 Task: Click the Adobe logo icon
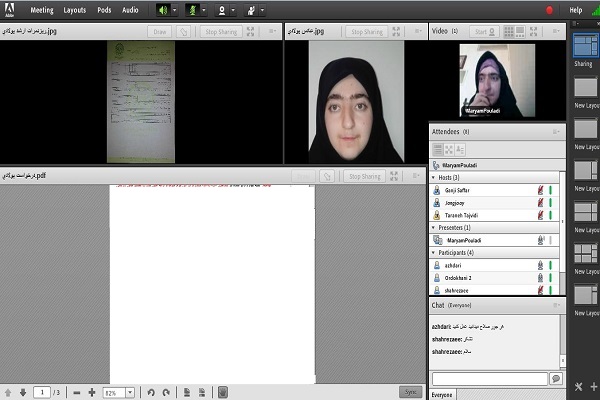[x=10, y=10]
